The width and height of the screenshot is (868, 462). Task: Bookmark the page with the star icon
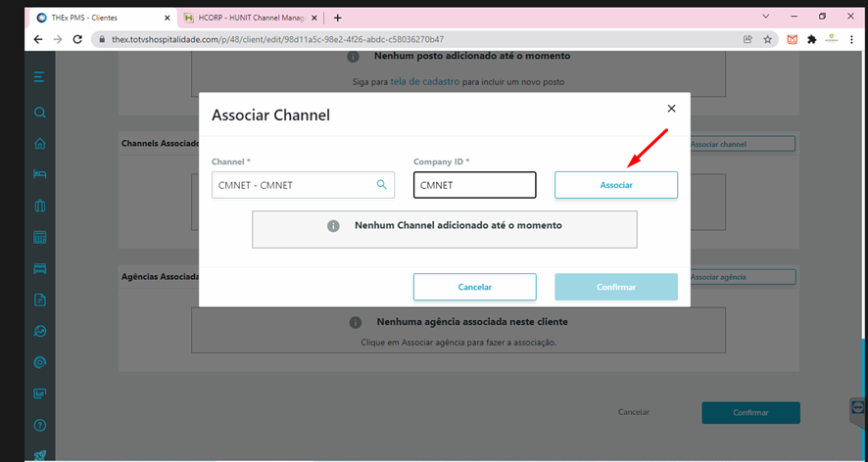pos(767,39)
